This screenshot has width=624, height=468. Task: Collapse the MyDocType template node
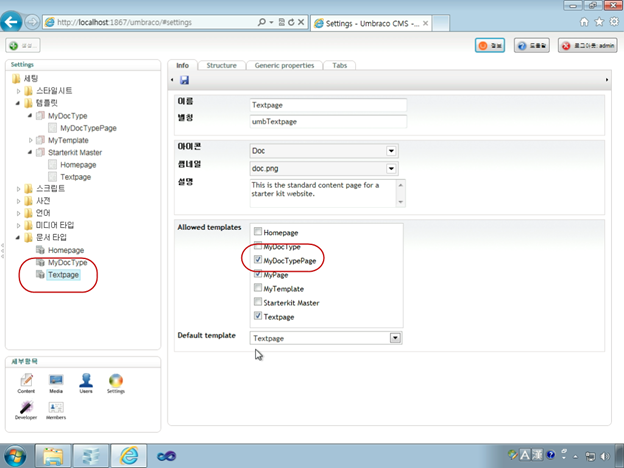coord(30,116)
